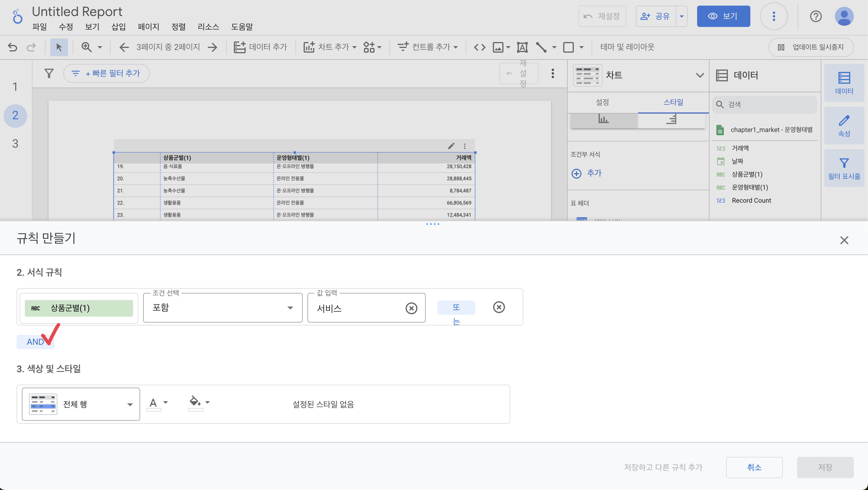Open the filter bar panel icon
This screenshot has height=490, width=868.
pos(844,168)
